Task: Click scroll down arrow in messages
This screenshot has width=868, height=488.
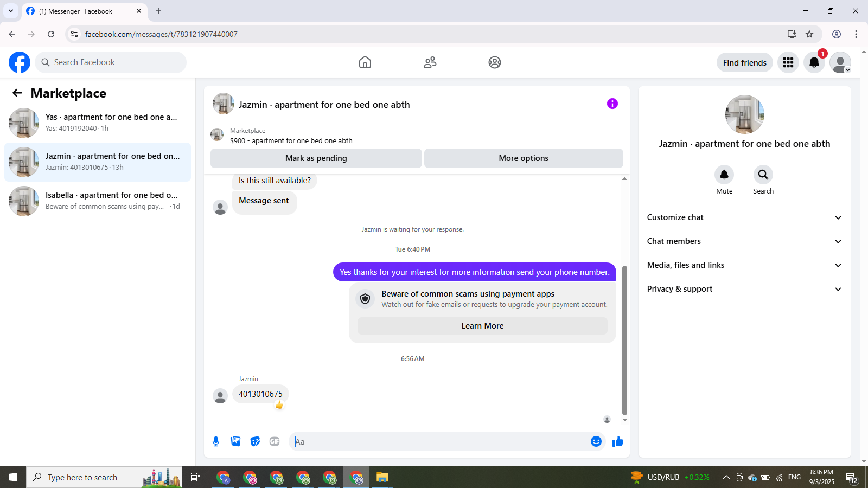Action: click(624, 420)
